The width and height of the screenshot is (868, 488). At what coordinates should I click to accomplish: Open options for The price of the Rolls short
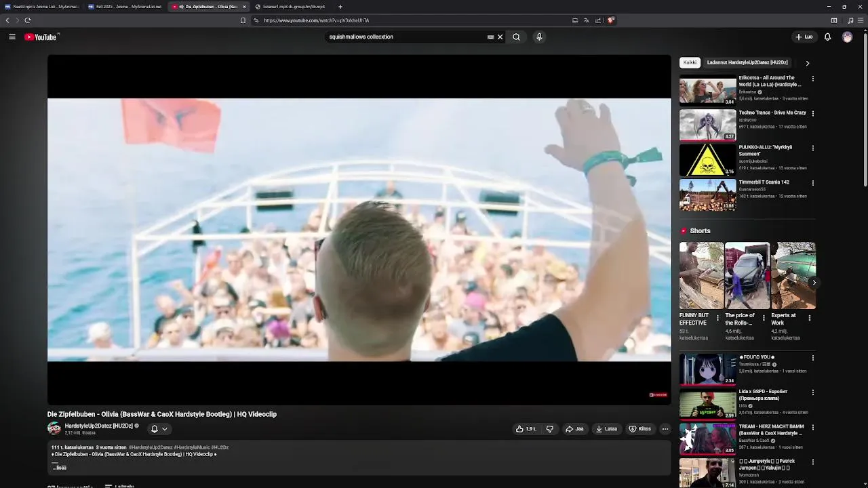pos(764,318)
